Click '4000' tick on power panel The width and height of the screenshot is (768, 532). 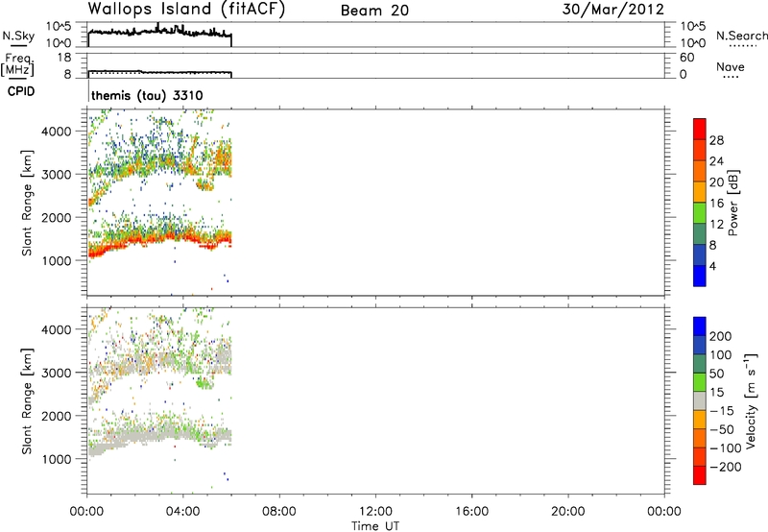pos(57,132)
